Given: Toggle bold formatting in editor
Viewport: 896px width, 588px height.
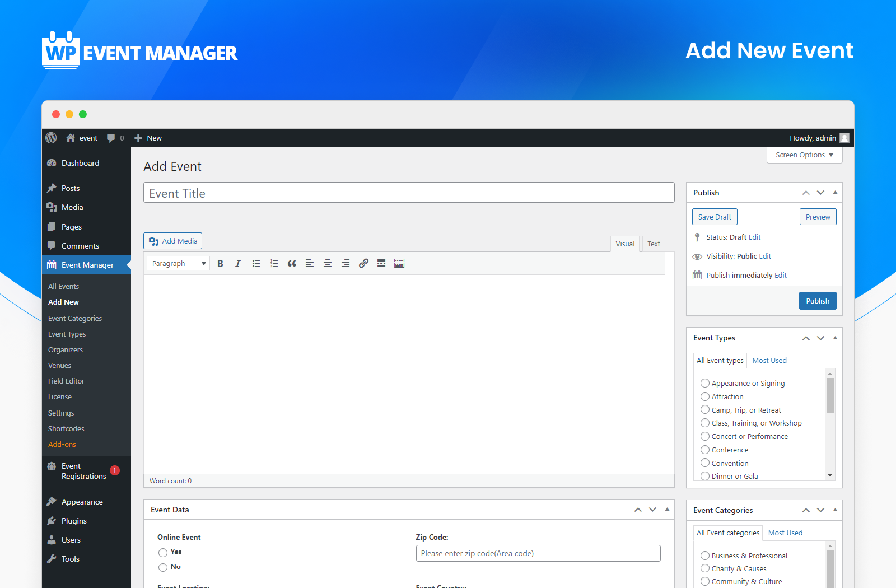Looking at the screenshot, I should tap(220, 263).
